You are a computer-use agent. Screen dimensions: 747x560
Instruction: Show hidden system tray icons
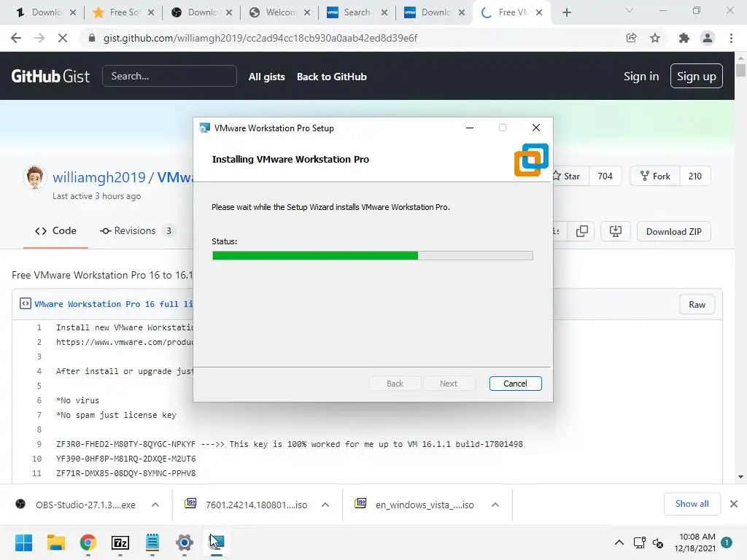(619, 542)
